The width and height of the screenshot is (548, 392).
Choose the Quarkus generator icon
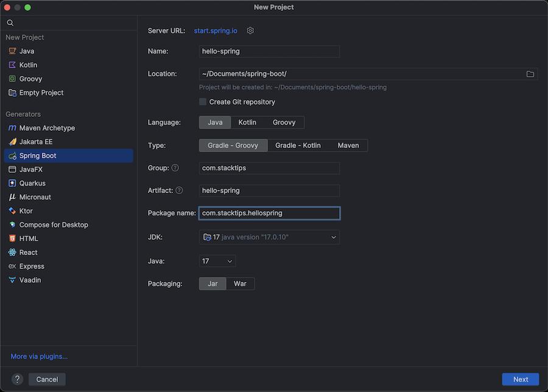click(12, 183)
